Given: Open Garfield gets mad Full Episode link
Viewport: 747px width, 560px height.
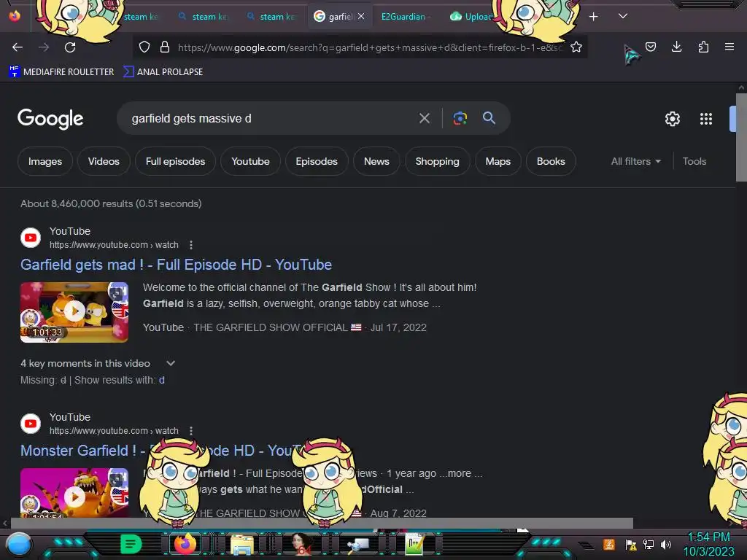Looking at the screenshot, I should [177, 265].
